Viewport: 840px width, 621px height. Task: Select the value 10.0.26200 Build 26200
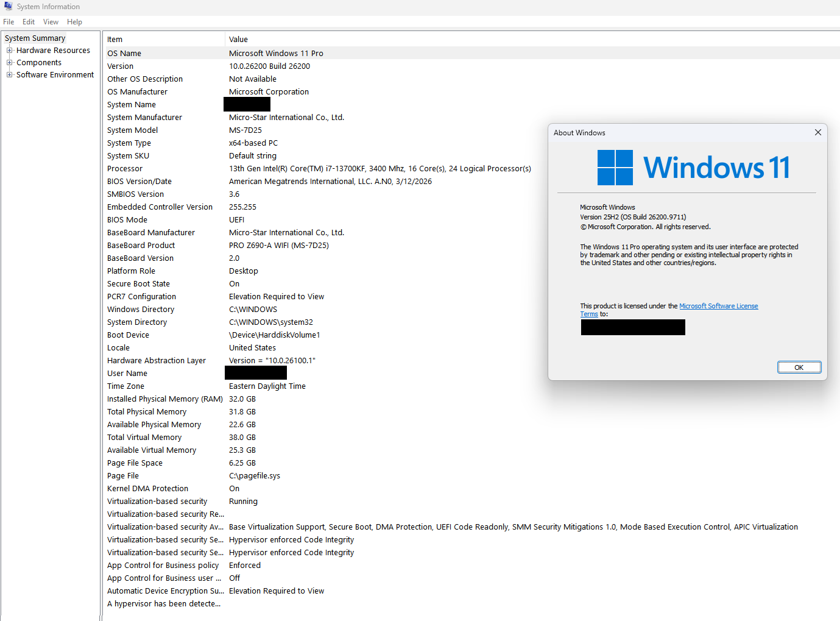tap(269, 66)
